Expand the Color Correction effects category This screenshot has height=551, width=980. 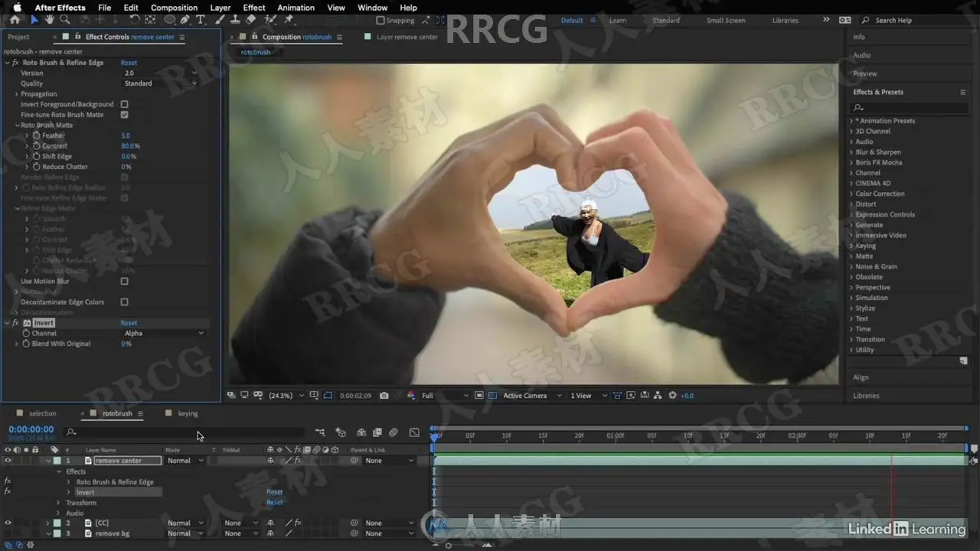[851, 194]
